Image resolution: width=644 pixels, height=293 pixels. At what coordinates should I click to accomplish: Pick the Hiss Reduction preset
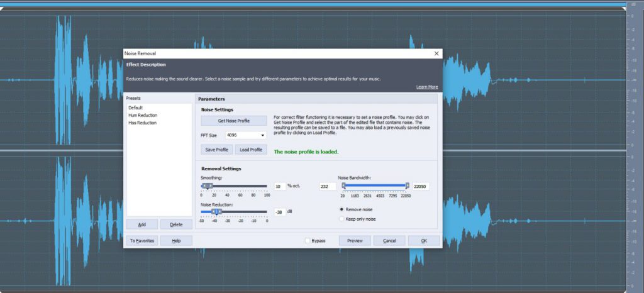click(x=143, y=123)
